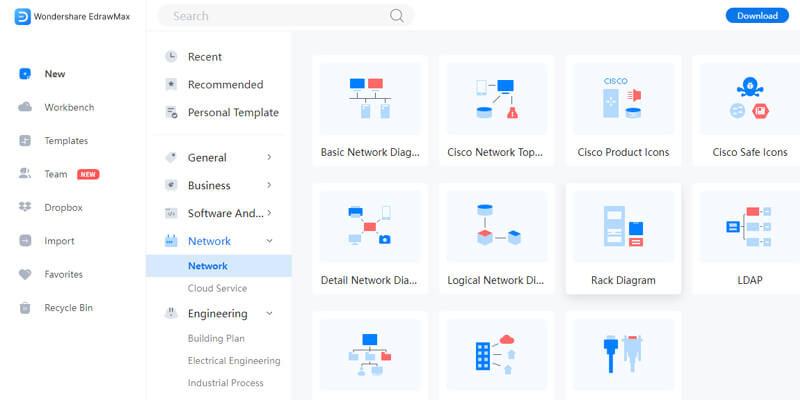Open the cable connectors template thumbnail
Image resolution: width=800 pixels, height=400 pixels.
(623, 356)
